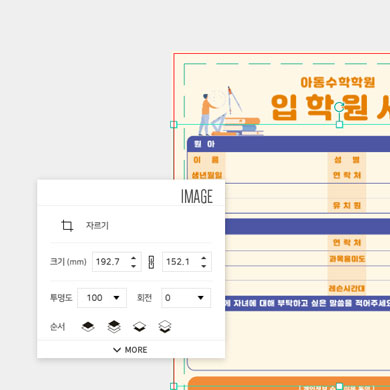Click the height field showing 152.1
The image size is (390, 390).
click(x=187, y=262)
